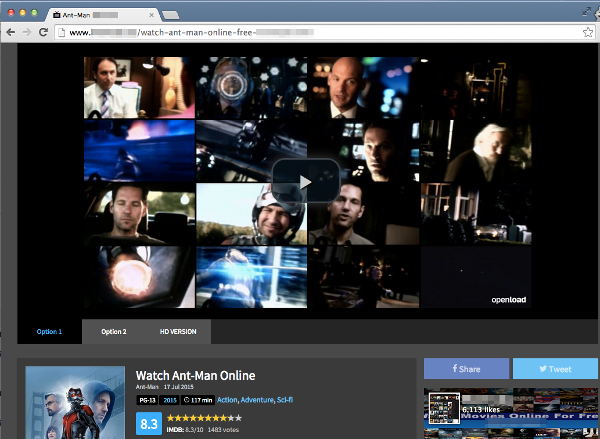
Task: Click the Facebook Share button
Action: 466,369
